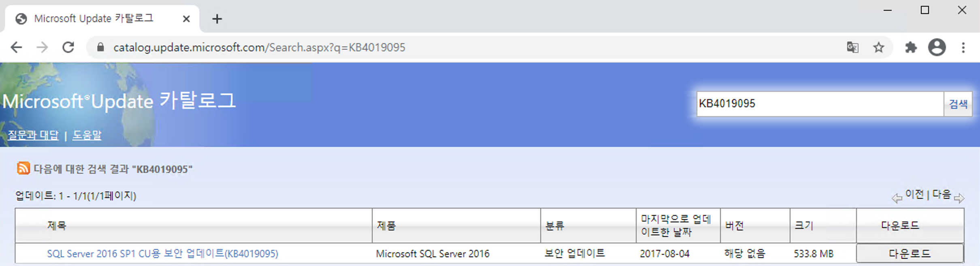
Task: Select the Microsoft Update 카탈로그 tab
Action: [102, 19]
